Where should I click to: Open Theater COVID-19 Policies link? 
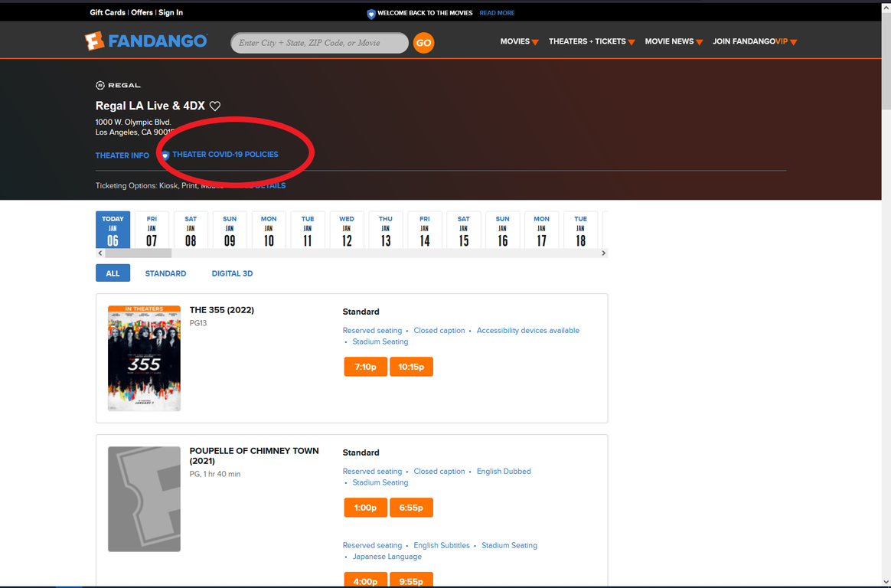[x=225, y=155]
